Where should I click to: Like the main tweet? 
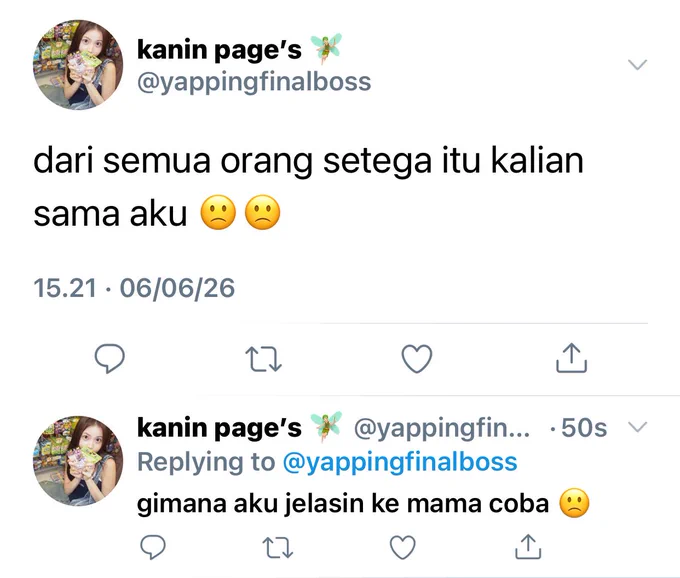click(417, 359)
